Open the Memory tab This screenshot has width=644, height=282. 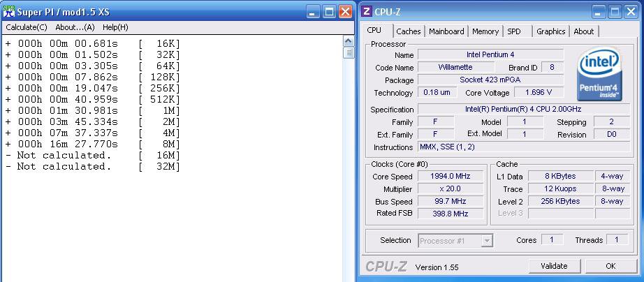[x=485, y=31]
